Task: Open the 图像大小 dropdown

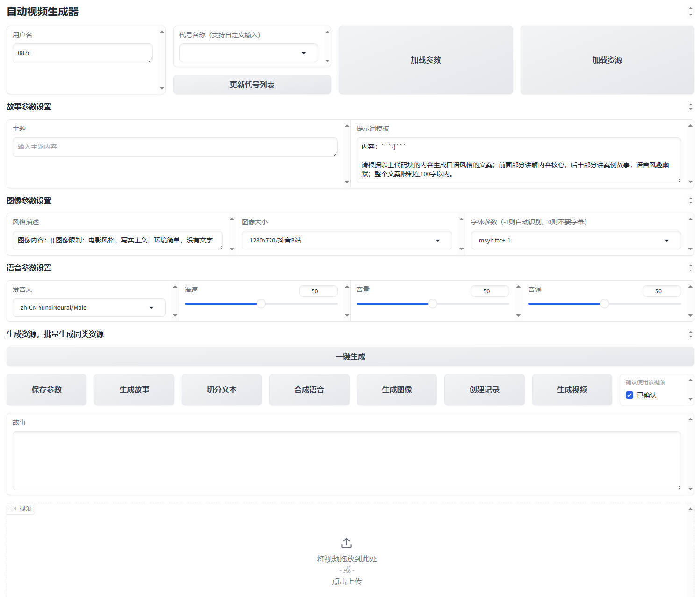Action: click(347, 240)
